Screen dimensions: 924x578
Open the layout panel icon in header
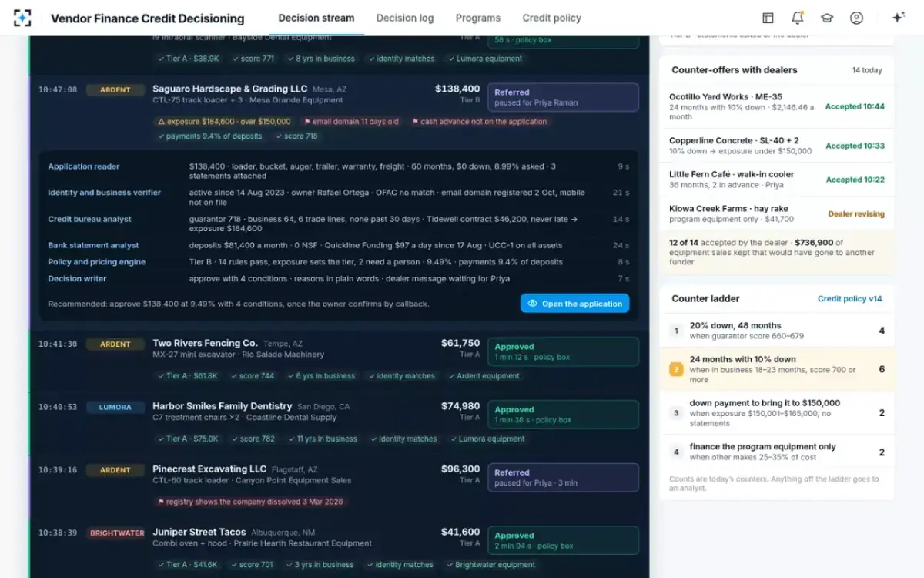(768, 18)
